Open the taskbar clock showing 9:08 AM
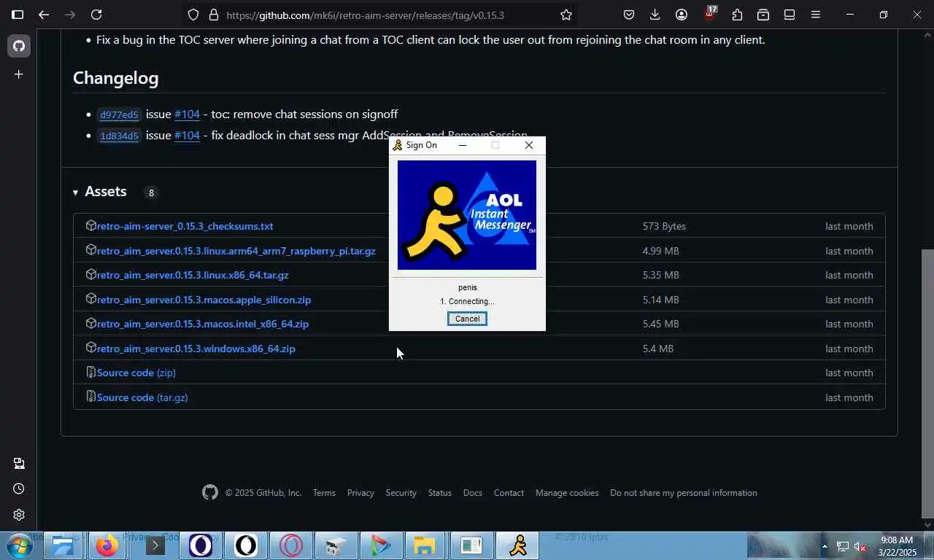The height and width of the screenshot is (560, 934). click(897, 545)
